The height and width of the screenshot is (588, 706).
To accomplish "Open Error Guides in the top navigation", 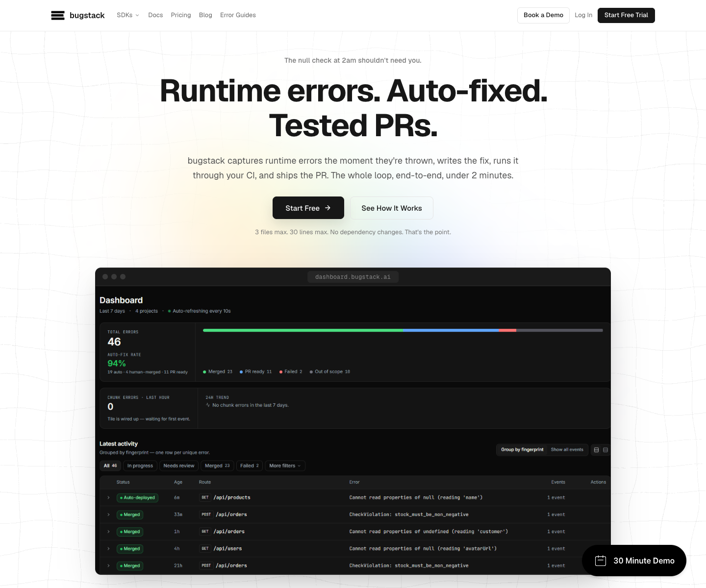I will coord(238,15).
